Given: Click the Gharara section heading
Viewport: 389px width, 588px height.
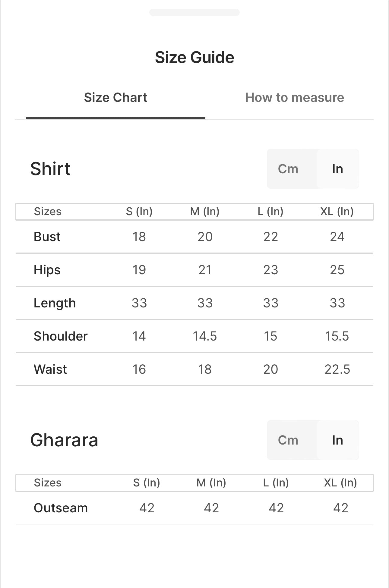Looking at the screenshot, I should click(64, 440).
